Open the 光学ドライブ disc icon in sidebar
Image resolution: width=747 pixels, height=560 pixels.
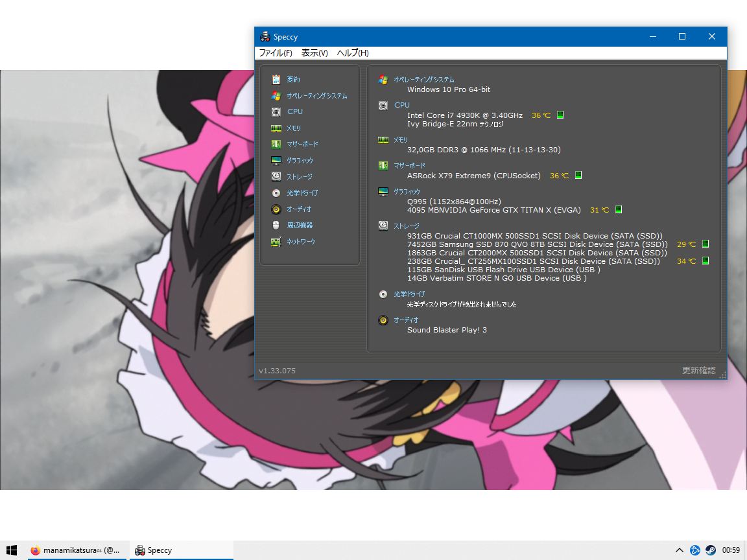(x=276, y=193)
